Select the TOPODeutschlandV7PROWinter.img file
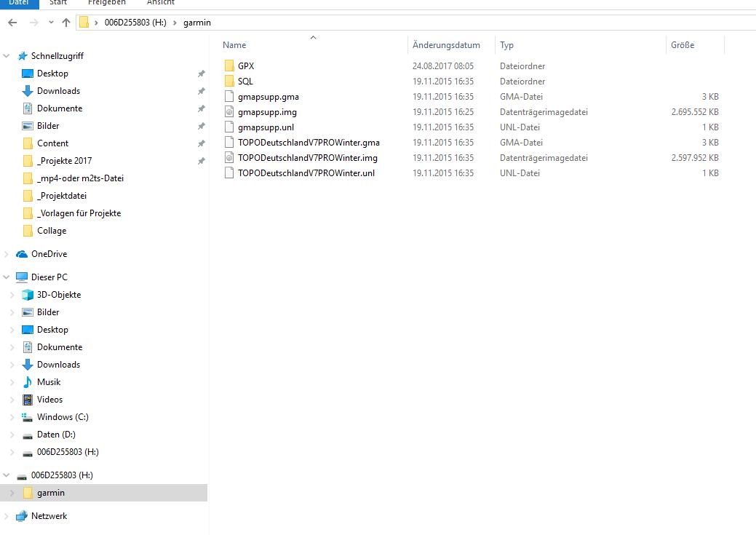 (x=307, y=158)
